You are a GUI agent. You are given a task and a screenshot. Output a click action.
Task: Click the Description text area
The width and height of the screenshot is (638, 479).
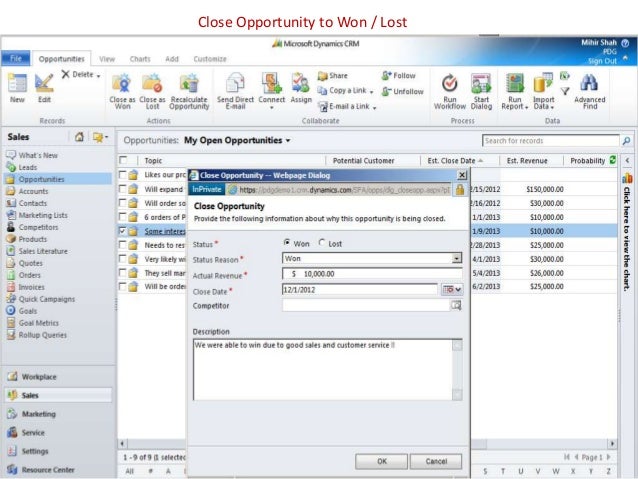coord(323,370)
